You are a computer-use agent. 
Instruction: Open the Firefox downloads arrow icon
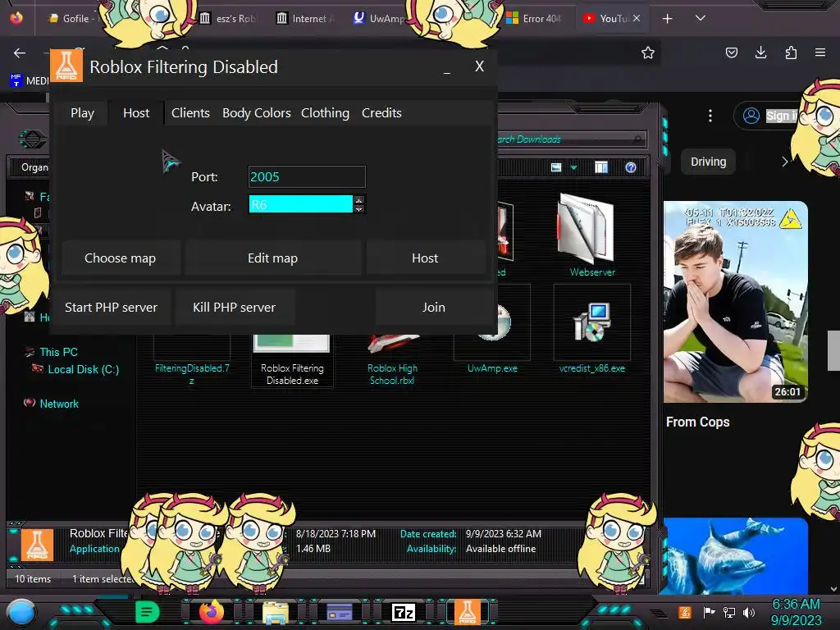(760, 52)
